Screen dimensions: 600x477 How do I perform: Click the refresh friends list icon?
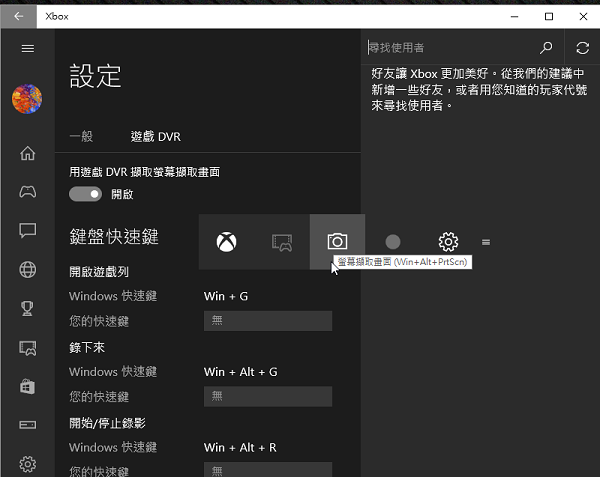tap(582, 48)
